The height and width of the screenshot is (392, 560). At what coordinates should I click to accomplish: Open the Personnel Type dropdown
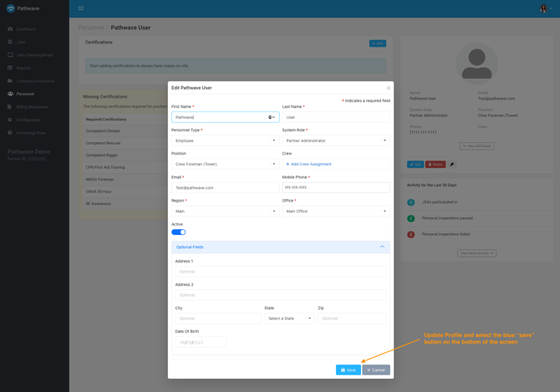point(225,140)
